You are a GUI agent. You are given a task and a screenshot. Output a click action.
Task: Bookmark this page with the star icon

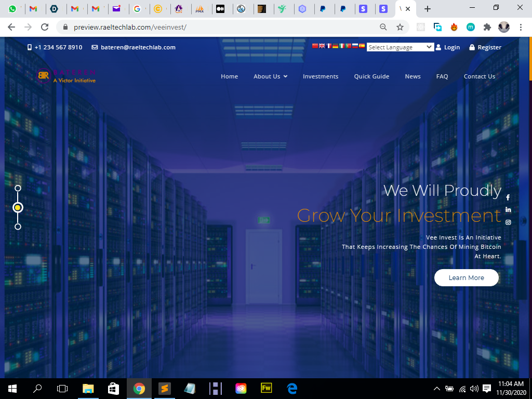click(x=400, y=27)
